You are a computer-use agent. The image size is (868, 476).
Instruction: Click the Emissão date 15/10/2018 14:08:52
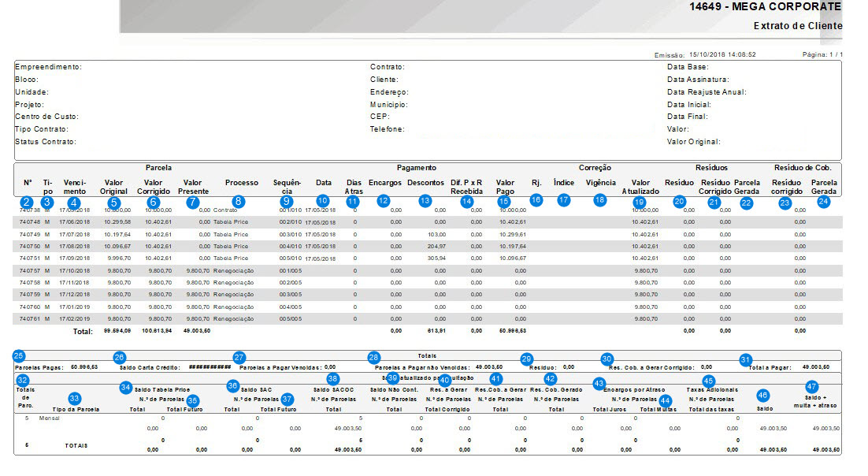click(x=722, y=55)
